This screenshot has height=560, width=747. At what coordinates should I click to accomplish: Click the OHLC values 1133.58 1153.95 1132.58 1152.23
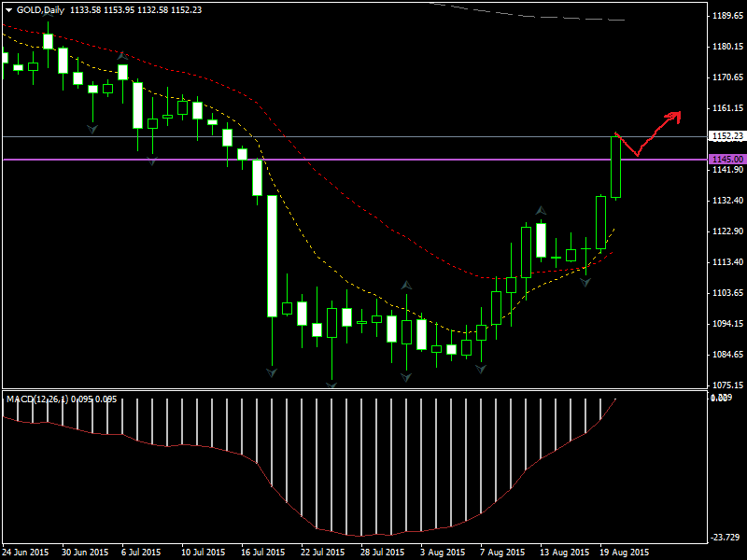(x=135, y=10)
